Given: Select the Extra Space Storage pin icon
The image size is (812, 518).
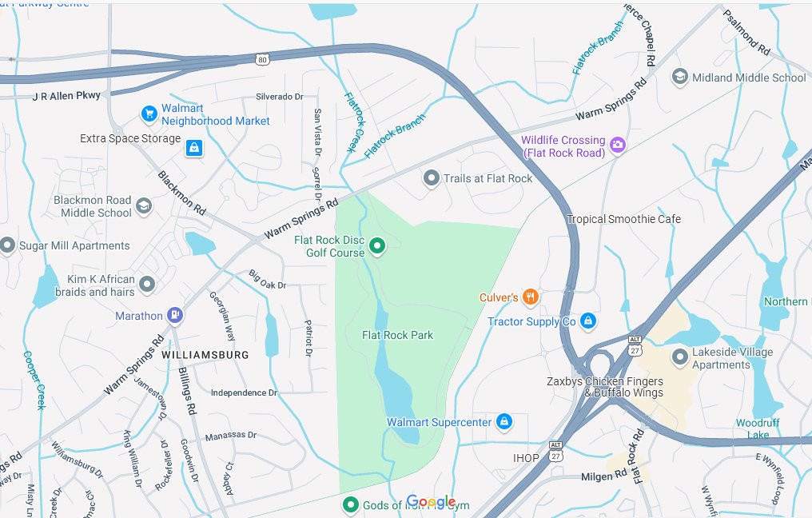Looking at the screenshot, I should pyautogui.click(x=194, y=148).
